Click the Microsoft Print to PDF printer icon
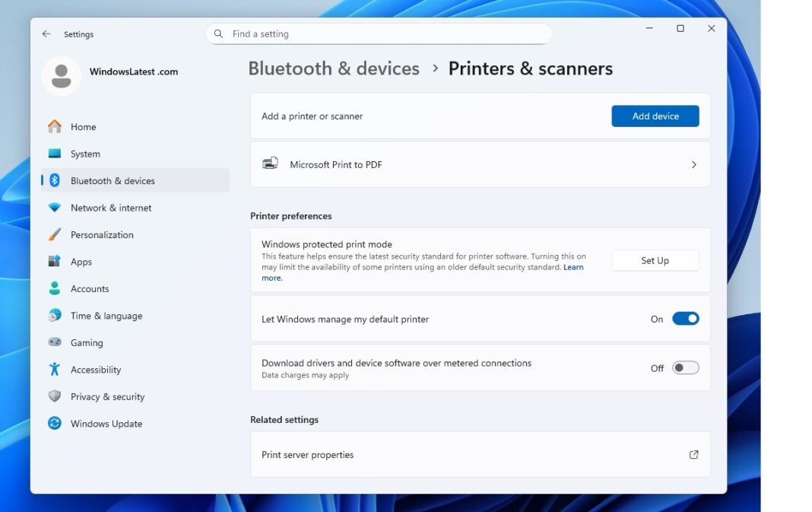812x512 pixels. click(x=270, y=164)
